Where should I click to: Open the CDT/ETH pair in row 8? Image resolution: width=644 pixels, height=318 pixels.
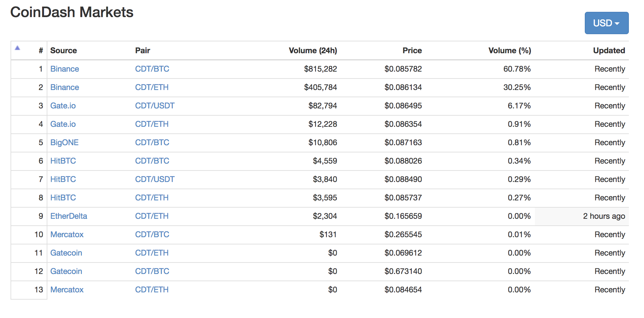(152, 198)
